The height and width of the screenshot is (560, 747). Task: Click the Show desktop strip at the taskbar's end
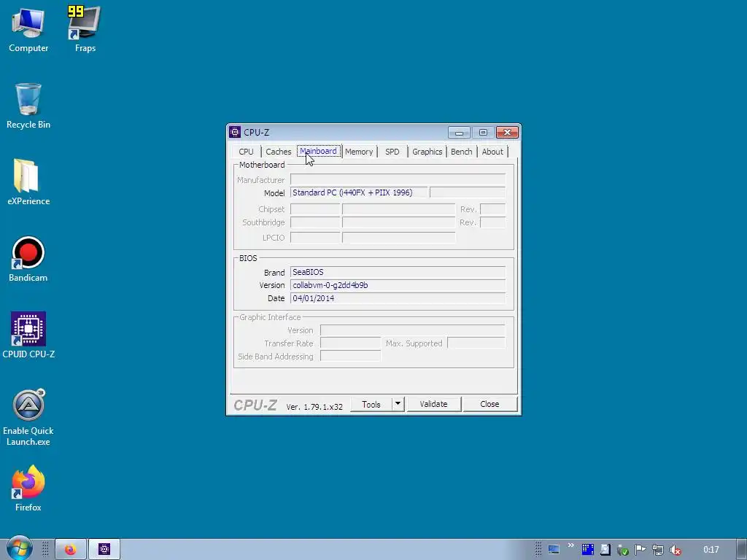[x=742, y=550]
